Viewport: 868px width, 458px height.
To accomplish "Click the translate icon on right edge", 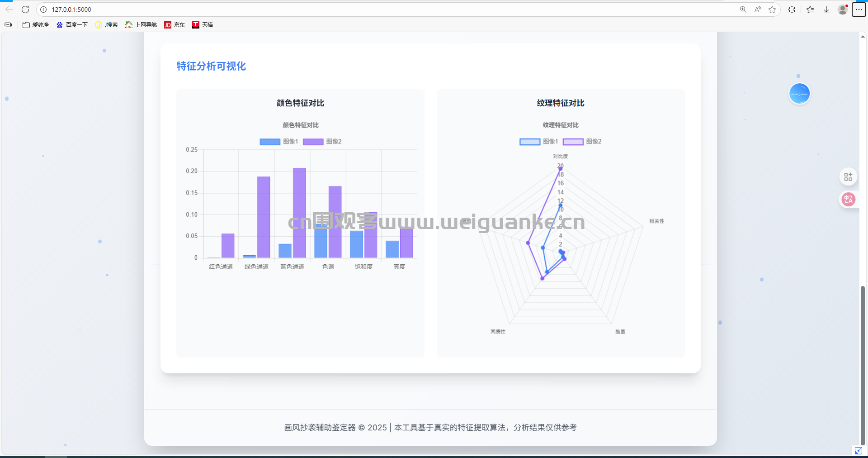I will pos(848,199).
